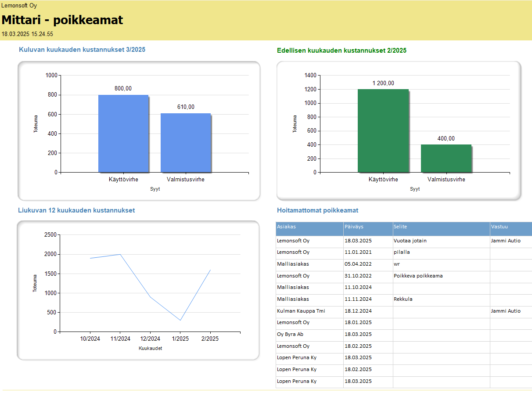Screen dimensions: 532x393
Task: Click the Selite column header
Action: pyautogui.click(x=401, y=227)
